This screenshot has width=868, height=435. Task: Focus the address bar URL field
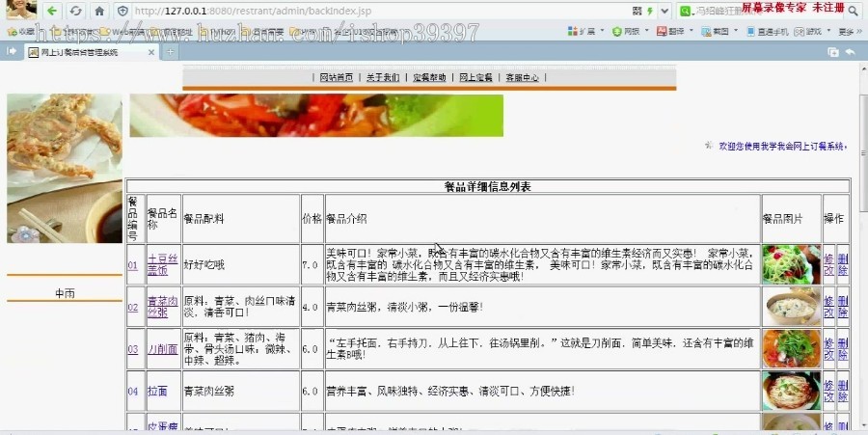tap(380, 11)
